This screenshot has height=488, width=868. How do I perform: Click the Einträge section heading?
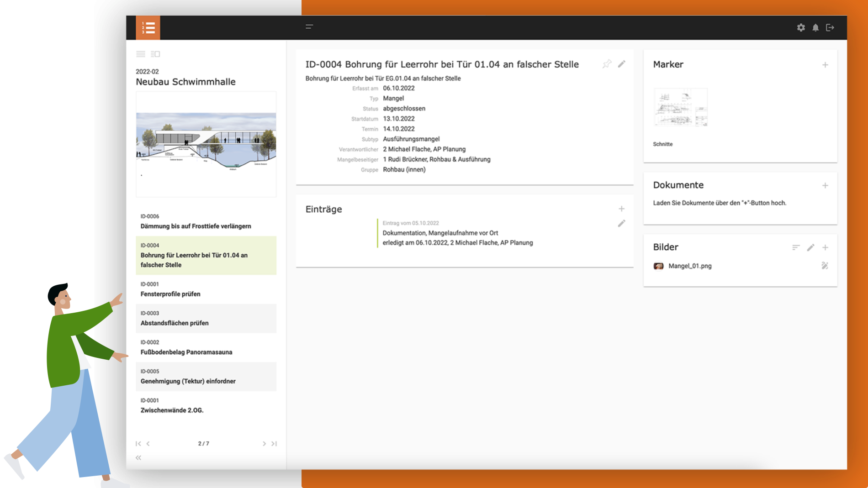click(x=323, y=209)
